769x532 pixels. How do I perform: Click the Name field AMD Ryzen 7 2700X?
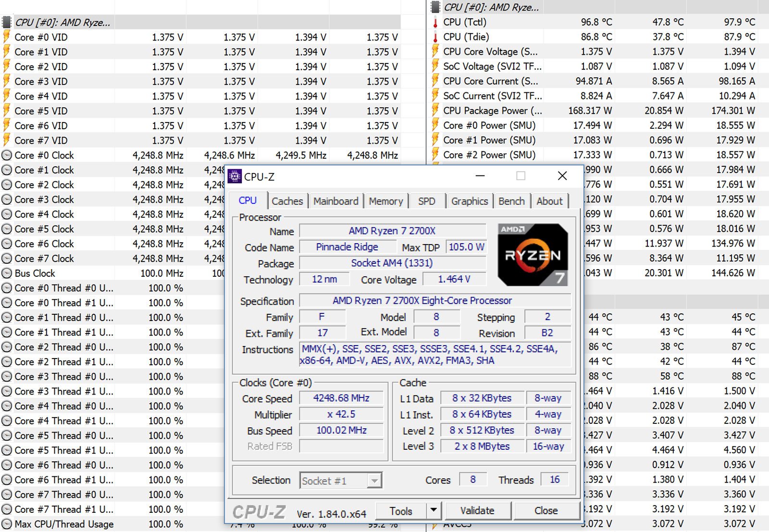[x=392, y=231]
